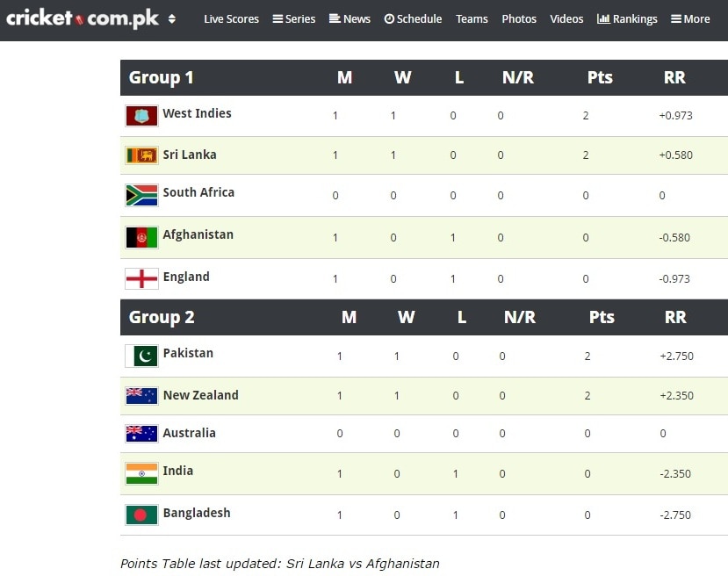Click the South Africa flag icon
The height and width of the screenshot is (576, 728).
coord(141,196)
